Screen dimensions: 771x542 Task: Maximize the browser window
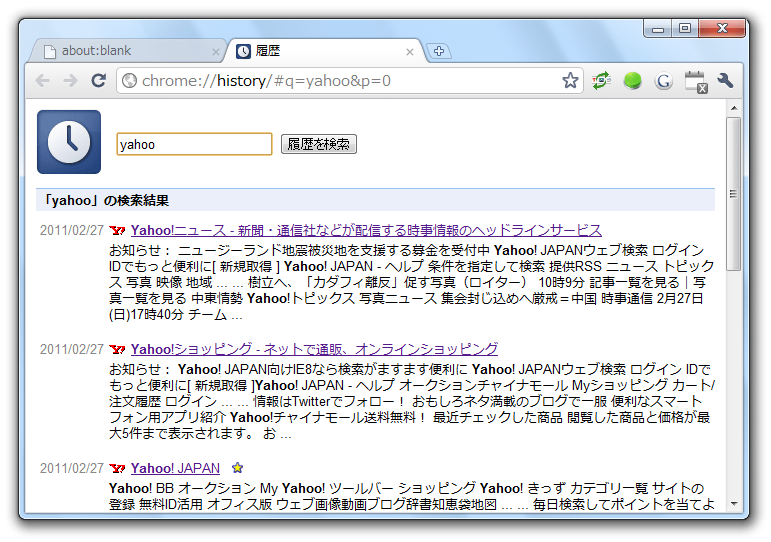click(x=684, y=29)
